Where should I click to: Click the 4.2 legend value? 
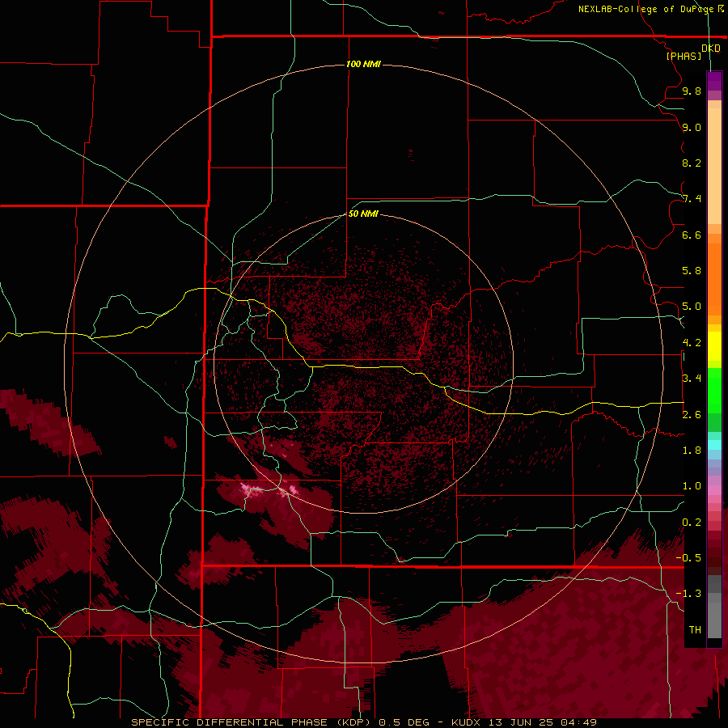(692, 343)
